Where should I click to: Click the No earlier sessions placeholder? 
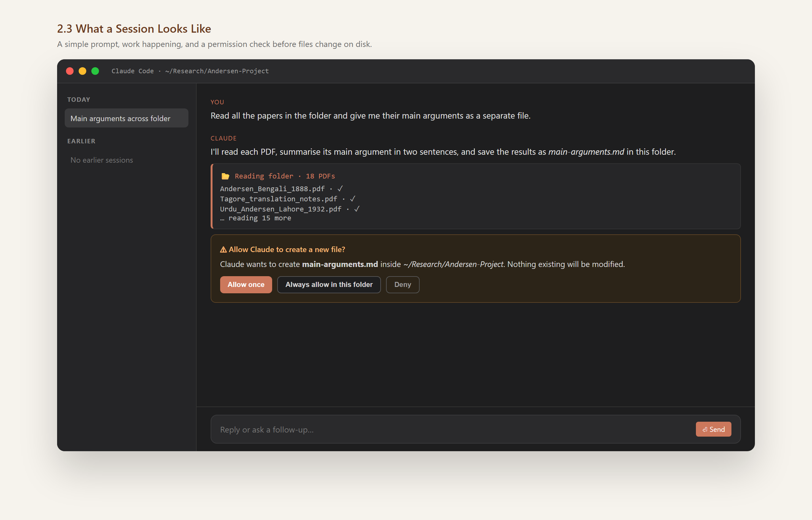click(102, 160)
